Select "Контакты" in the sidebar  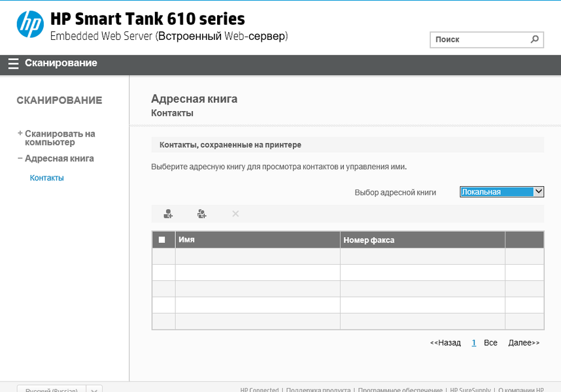[x=47, y=178]
